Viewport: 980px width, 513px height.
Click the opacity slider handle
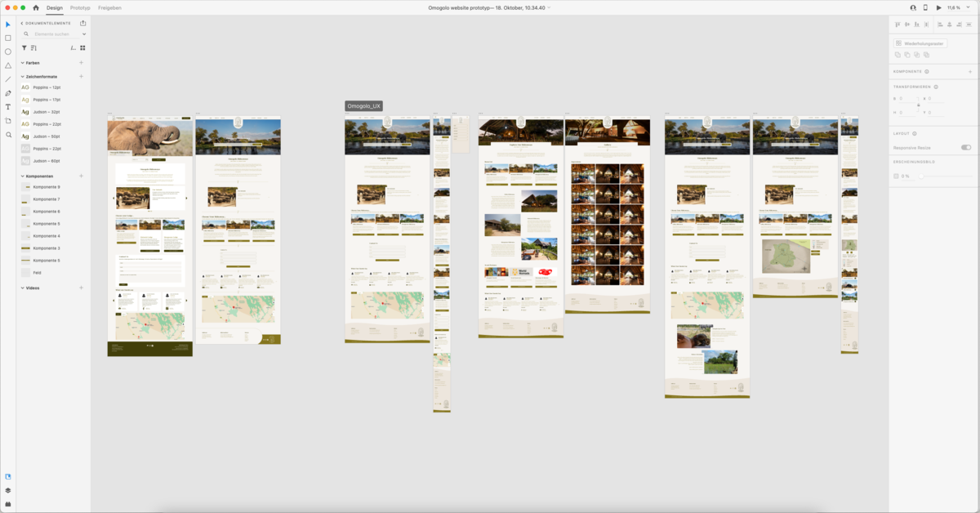coord(920,176)
